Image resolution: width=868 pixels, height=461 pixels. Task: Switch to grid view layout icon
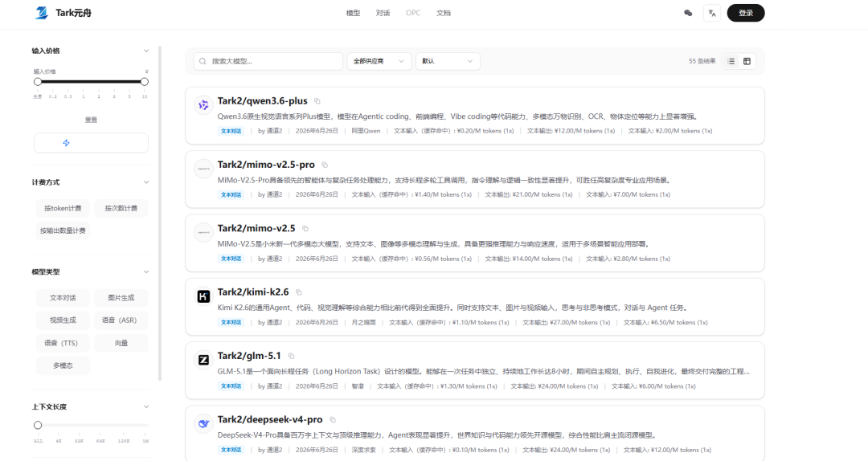coord(747,61)
